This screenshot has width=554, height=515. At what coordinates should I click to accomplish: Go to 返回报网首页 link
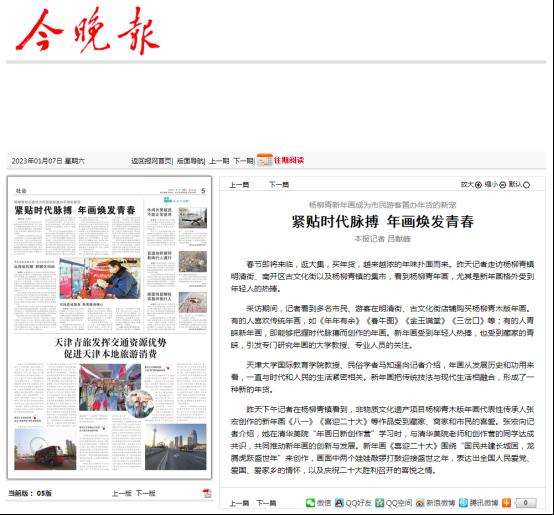[152, 161]
